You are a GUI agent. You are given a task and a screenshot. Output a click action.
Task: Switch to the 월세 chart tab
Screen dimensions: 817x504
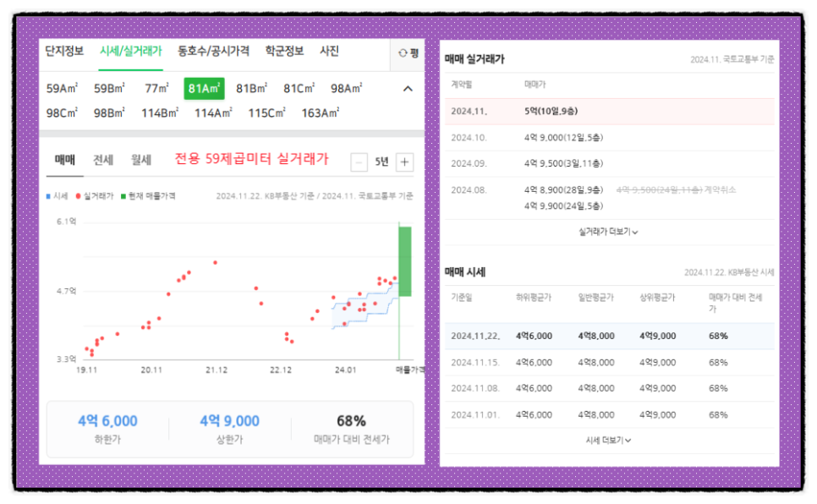coord(141,160)
